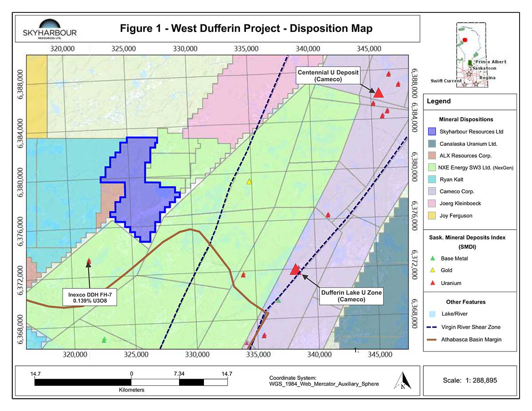This screenshot has width=532, height=411.
Task: Click the 'Lake/River' legend text
Action: coord(454,314)
